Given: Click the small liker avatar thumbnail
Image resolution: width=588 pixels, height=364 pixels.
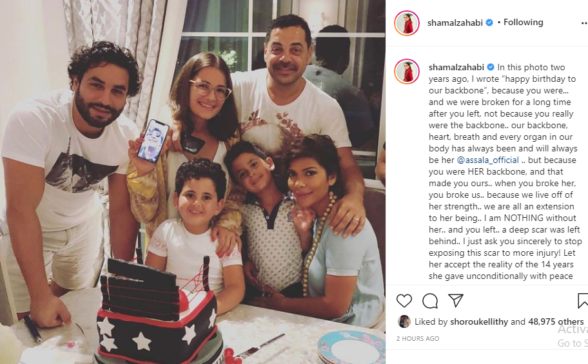Looking at the screenshot, I should 404,321.
